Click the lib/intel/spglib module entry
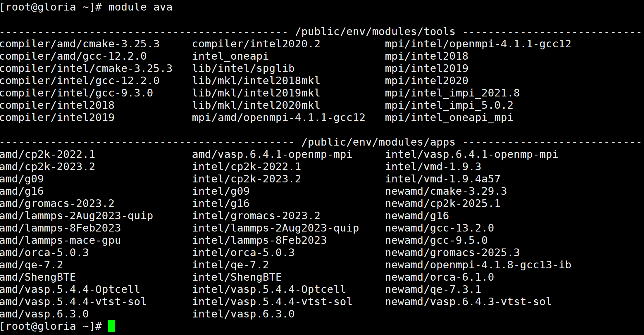This screenshot has height=335, width=644. pyautogui.click(x=243, y=68)
